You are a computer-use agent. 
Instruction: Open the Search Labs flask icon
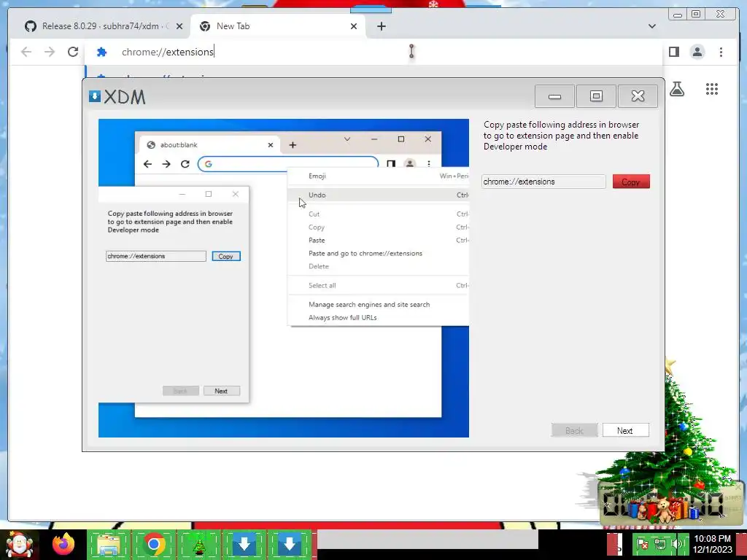coord(677,88)
